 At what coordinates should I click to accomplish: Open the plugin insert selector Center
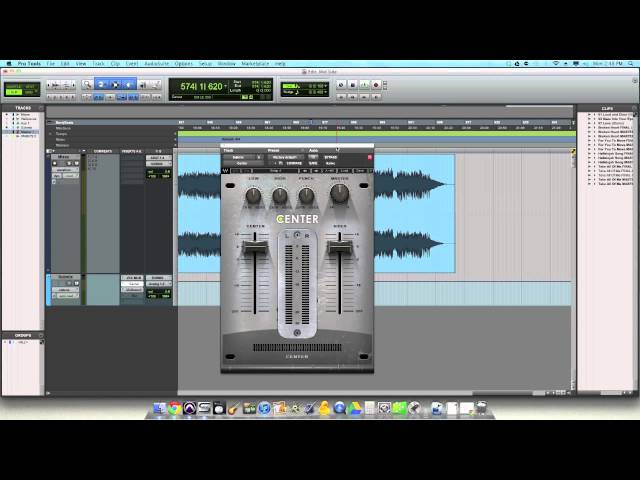[x=242, y=163]
